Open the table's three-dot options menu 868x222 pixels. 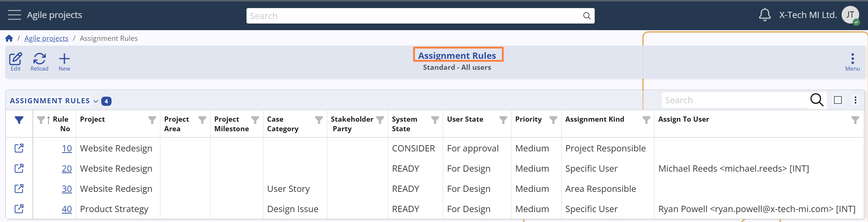click(x=856, y=100)
